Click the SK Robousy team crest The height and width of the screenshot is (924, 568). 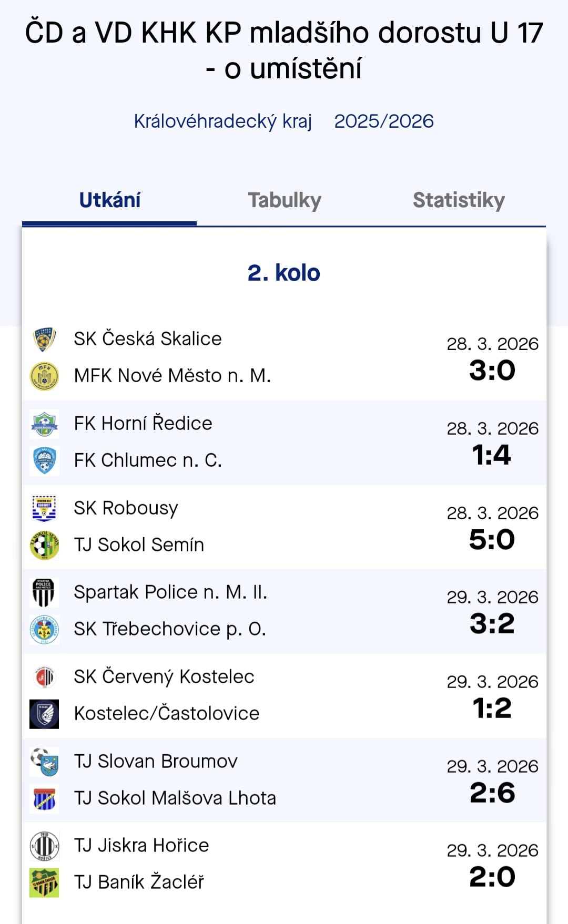(x=44, y=509)
